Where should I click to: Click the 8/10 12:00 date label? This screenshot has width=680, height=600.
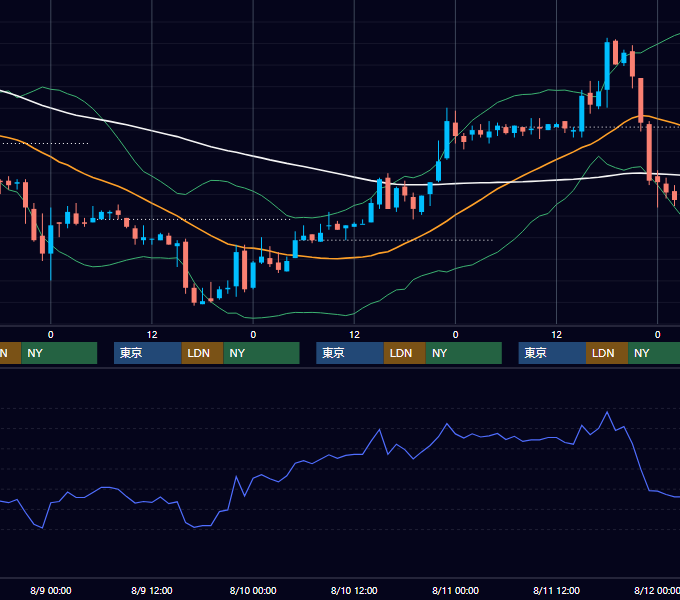point(354,590)
